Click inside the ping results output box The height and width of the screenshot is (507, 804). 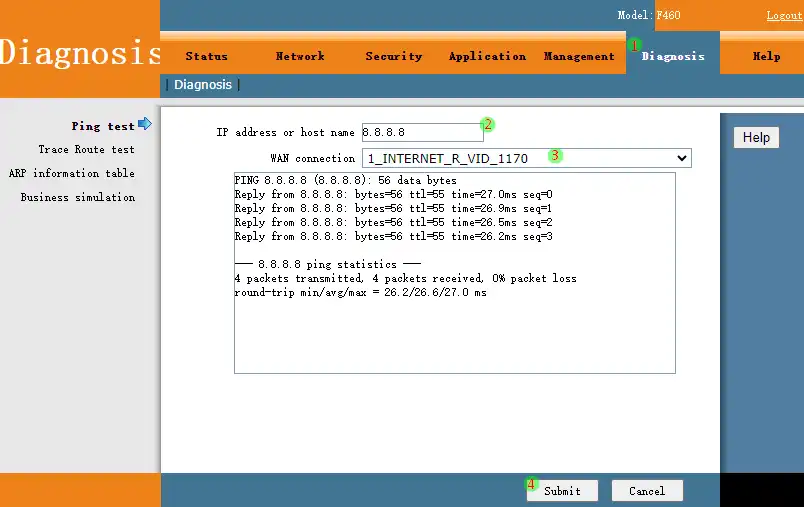click(454, 330)
